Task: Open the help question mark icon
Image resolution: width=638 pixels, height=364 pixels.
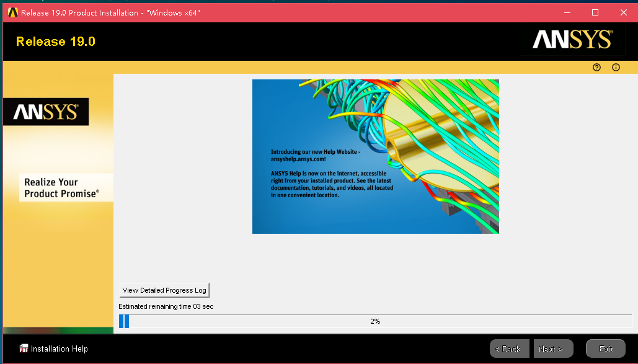Action: click(596, 68)
